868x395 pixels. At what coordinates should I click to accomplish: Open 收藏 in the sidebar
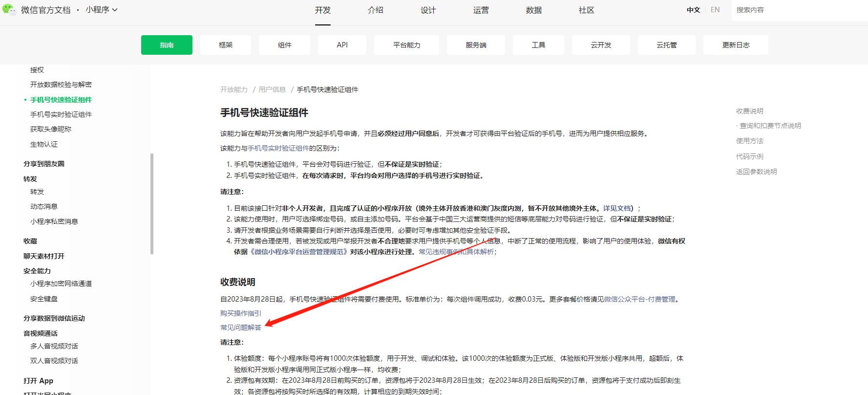click(30, 241)
